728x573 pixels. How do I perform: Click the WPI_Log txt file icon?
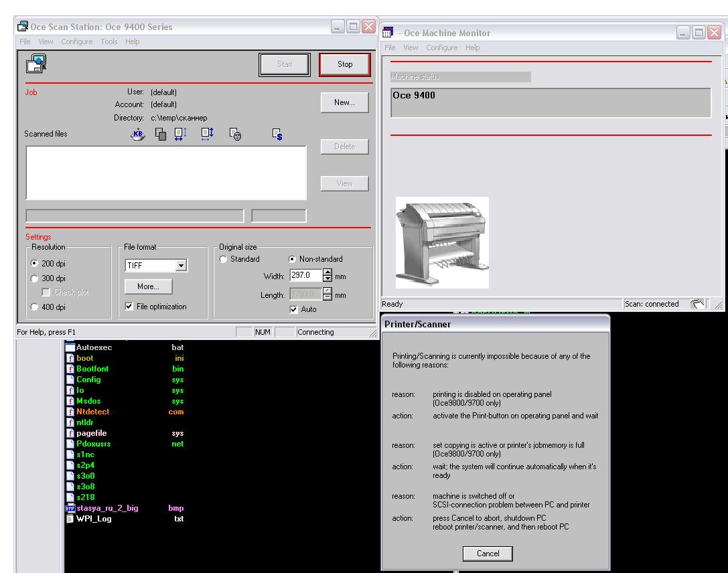point(70,519)
